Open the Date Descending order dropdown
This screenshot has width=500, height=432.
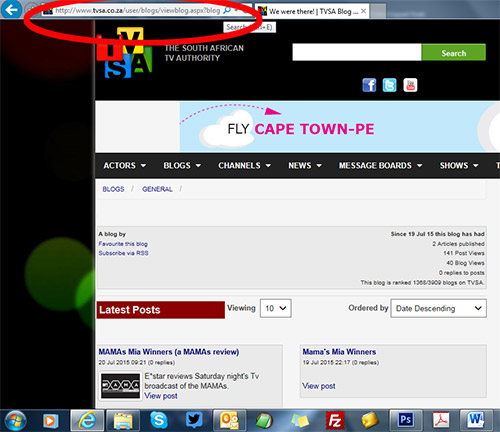click(438, 308)
